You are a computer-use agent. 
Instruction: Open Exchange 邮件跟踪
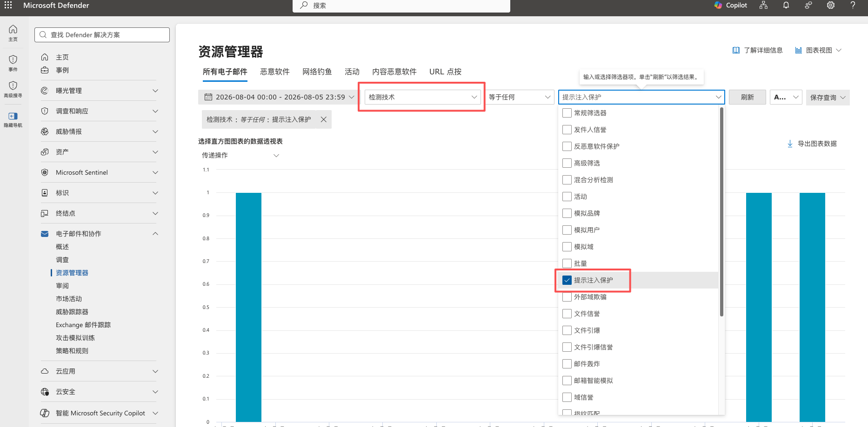tap(83, 325)
